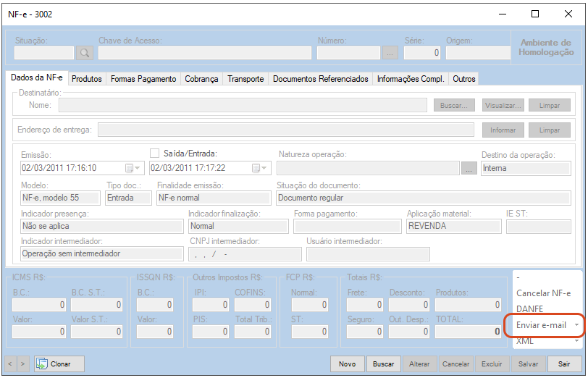Click ellipsis button beside Natureza operação

point(469,168)
